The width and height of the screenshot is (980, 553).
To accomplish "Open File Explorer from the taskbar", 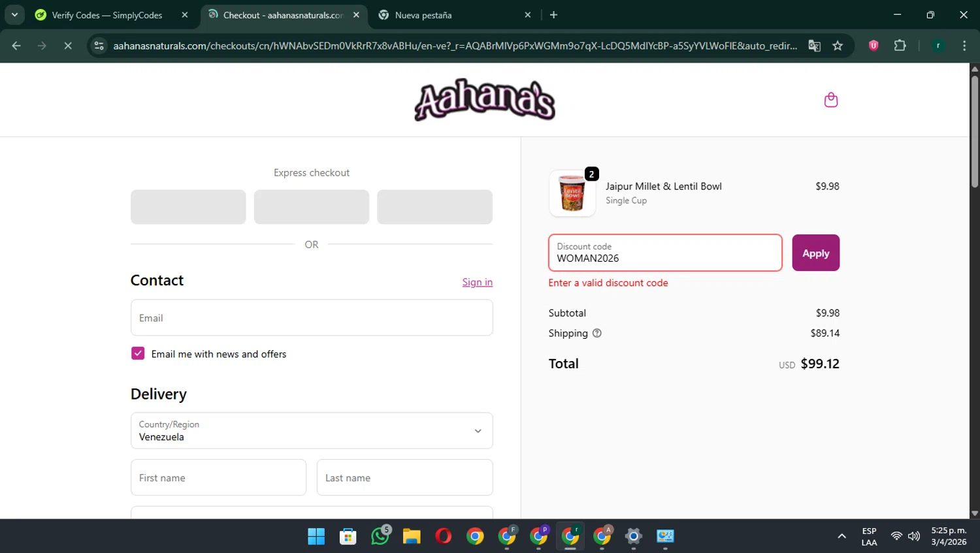I will pos(412,537).
